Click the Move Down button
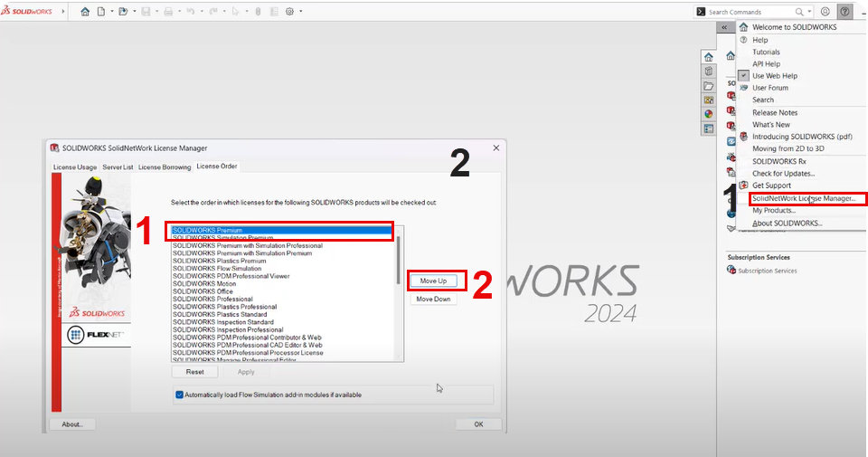 433,300
